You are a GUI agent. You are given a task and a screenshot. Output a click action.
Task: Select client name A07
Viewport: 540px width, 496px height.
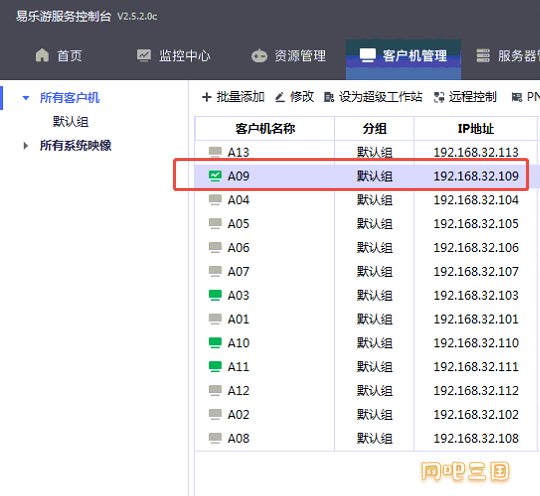point(238,271)
